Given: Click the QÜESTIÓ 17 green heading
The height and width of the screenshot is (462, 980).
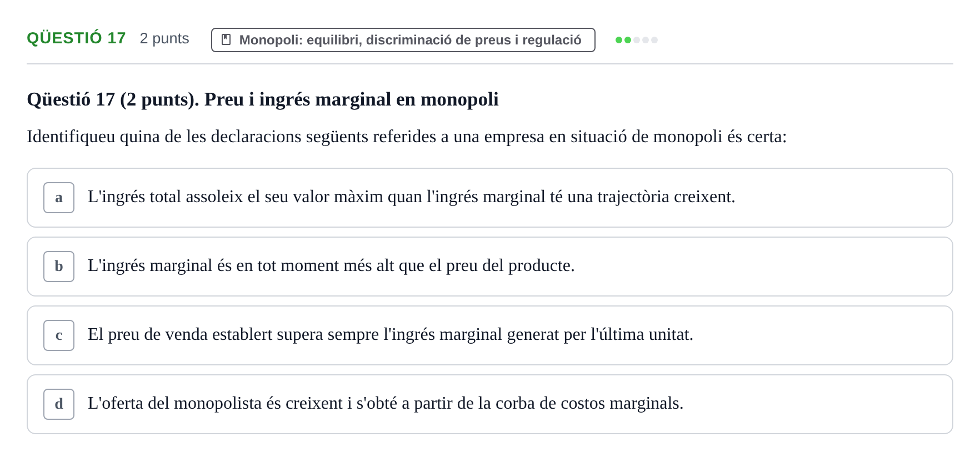Looking at the screenshot, I should 76,38.
